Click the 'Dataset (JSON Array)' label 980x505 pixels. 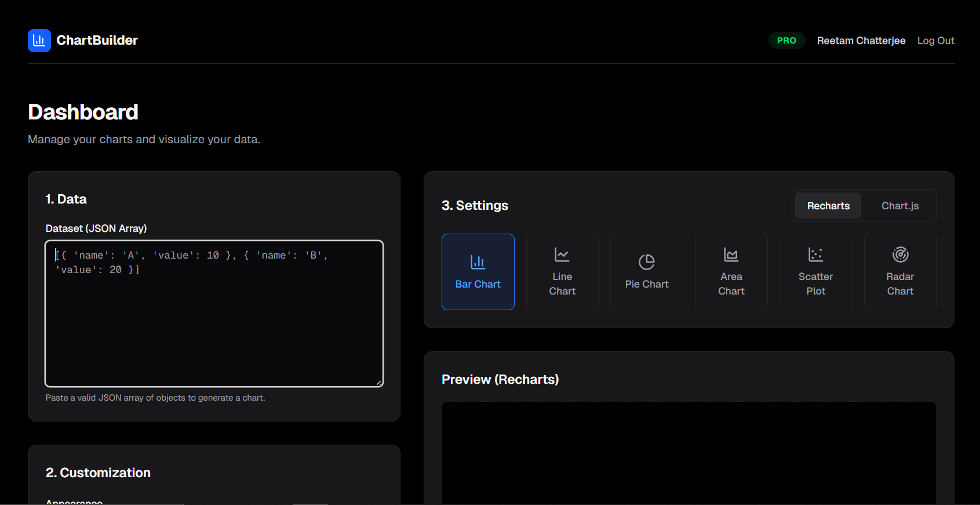96,228
